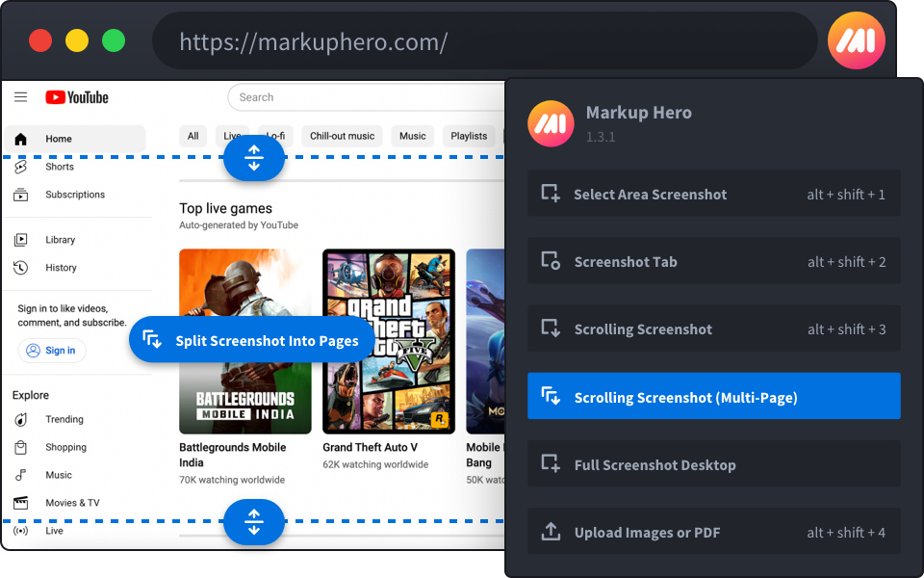Screen dimensions: 924x578
Task: Click the Home icon in YouTube sidebar
Action: click(x=20, y=139)
